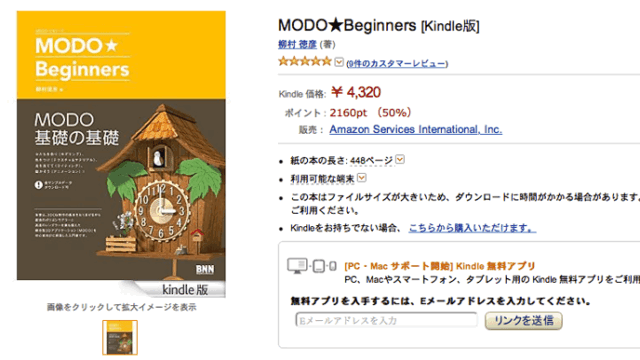
Task: Click the tablet device icon
Action: click(319, 266)
